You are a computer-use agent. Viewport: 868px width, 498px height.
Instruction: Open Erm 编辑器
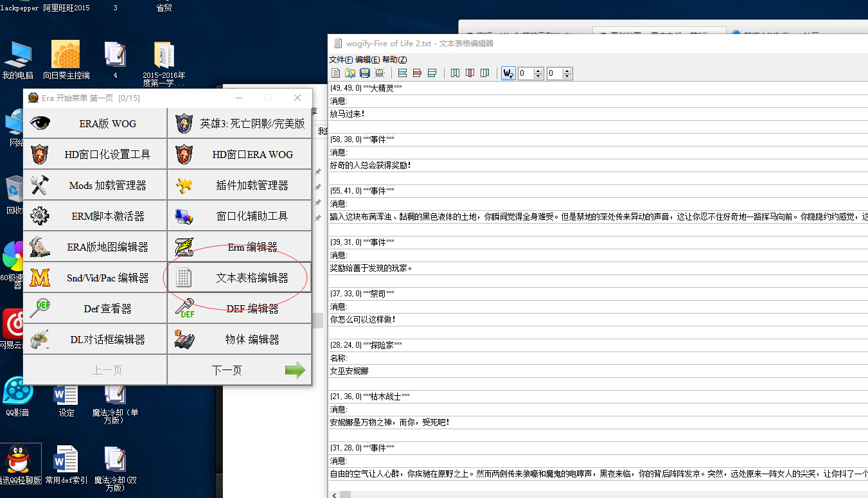click(x=240, y=247)
